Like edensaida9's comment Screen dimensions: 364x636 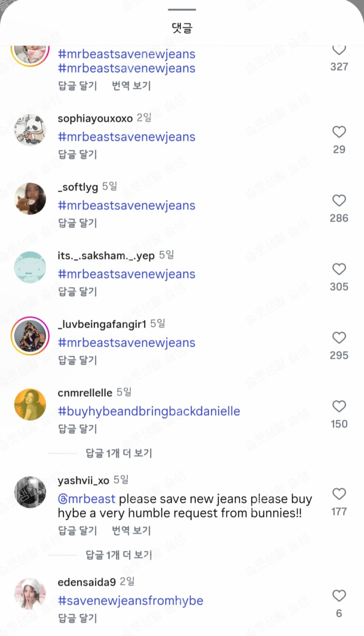(339, 596)
